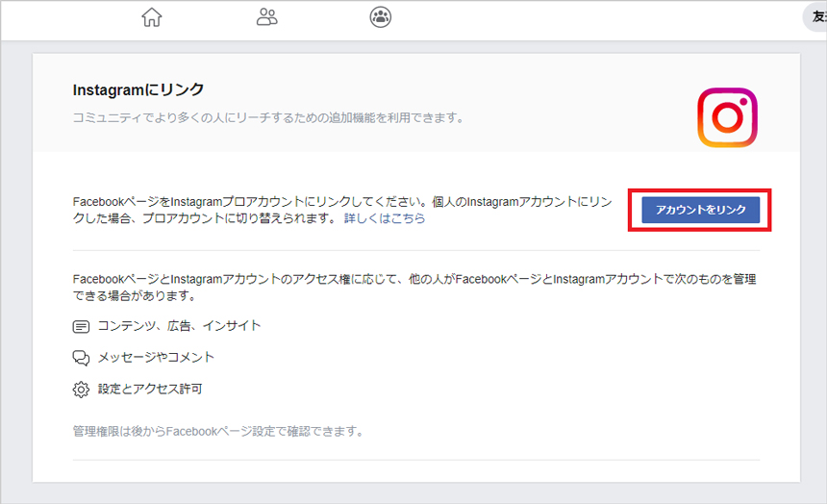Image resolution: width=827 pixels, height=504 pixels.
Task: Click the chat bubble icon beside メッセージやコメント
Action: click(x=81, y=358)
